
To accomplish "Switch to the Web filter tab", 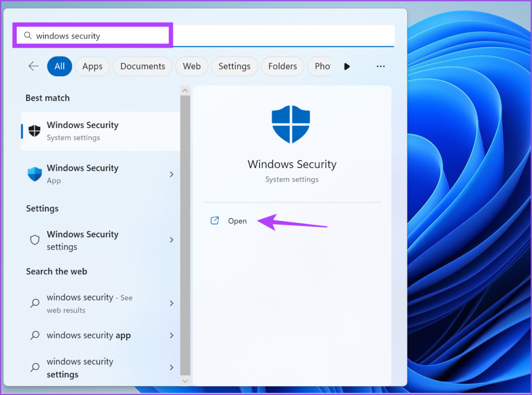I will (192, 66).
